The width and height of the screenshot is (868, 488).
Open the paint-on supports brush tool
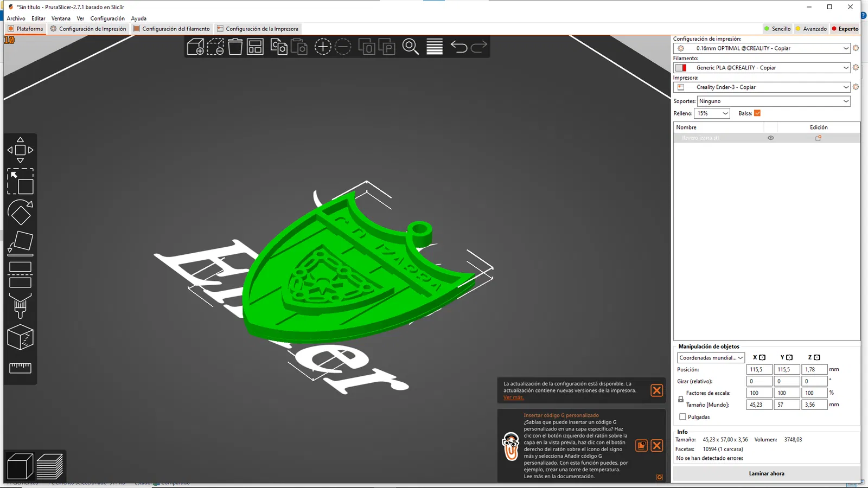tap(20, 306)
